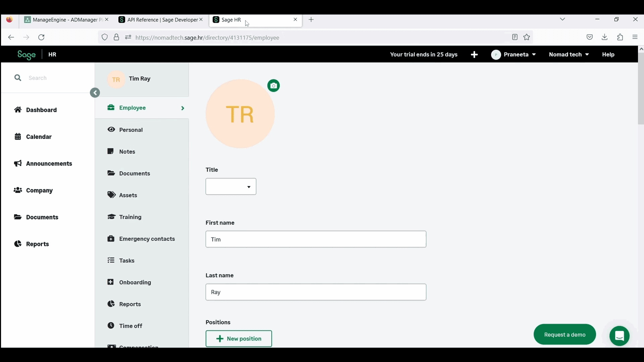Open Firefox downloads icon
The height and width of the screenshot is (362, 644).
[604, 37]
